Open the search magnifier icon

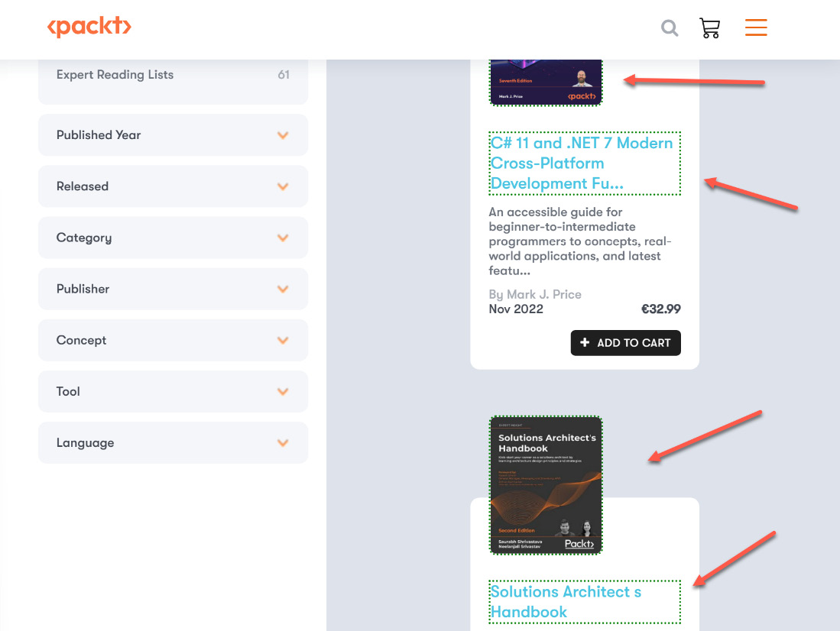(x=669, y=28)
